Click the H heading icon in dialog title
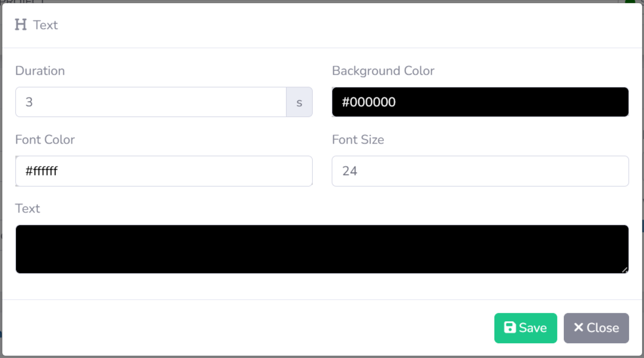This screenshot has width=644, height=358. click(x=21, y=25)
